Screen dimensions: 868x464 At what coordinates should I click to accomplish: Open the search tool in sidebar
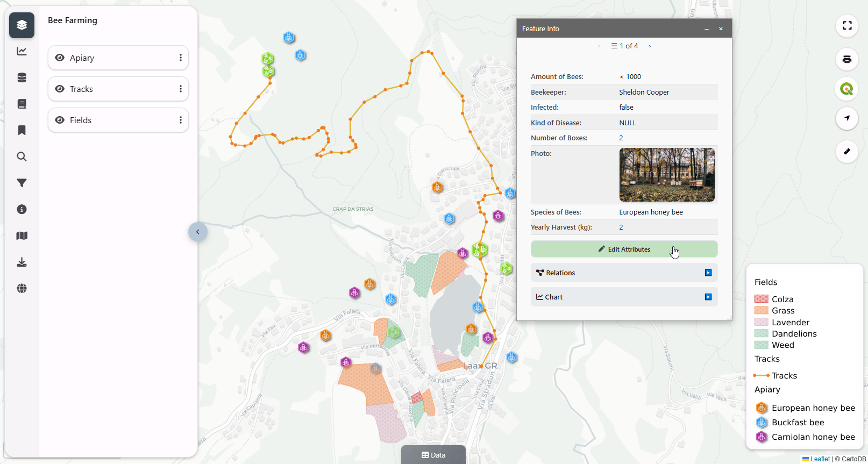point(22,156)
